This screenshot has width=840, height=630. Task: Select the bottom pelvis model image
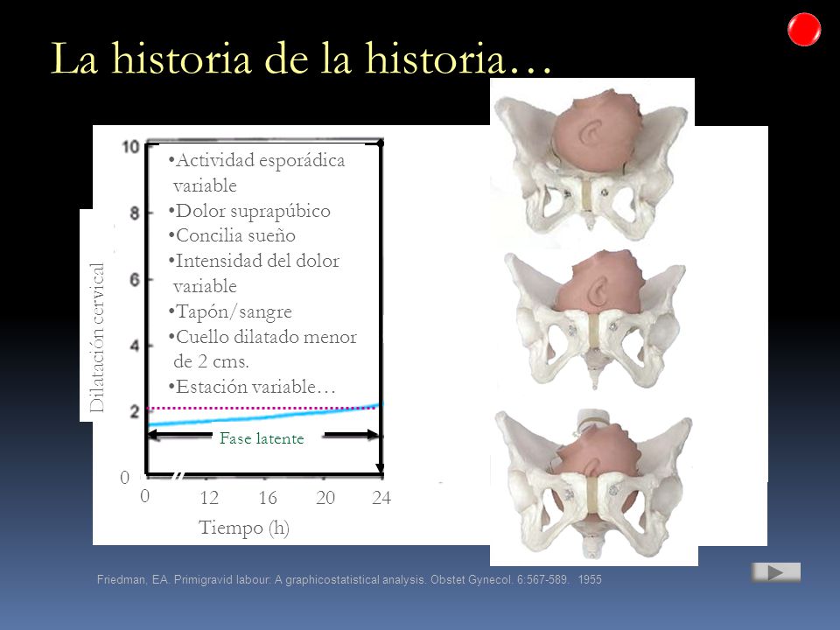593,483
